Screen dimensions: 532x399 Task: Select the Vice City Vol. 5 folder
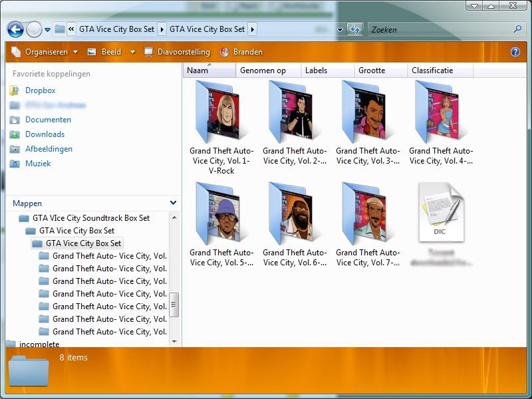(221, 225)
